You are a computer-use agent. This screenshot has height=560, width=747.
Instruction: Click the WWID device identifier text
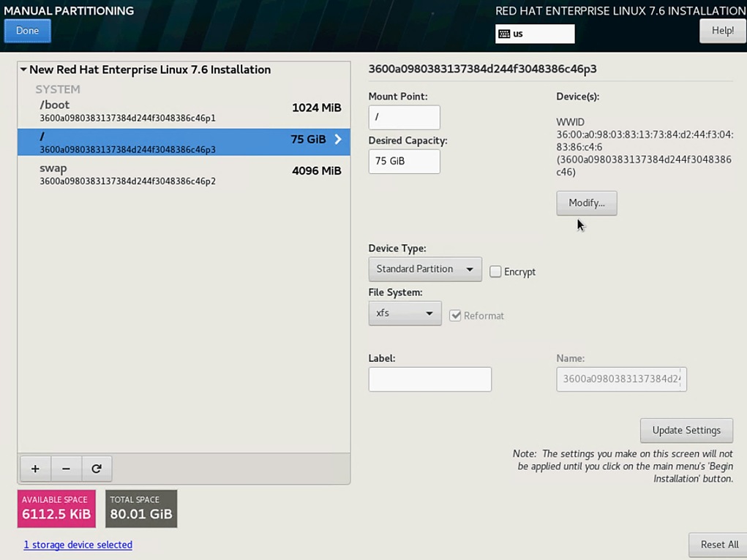(644, 147)
